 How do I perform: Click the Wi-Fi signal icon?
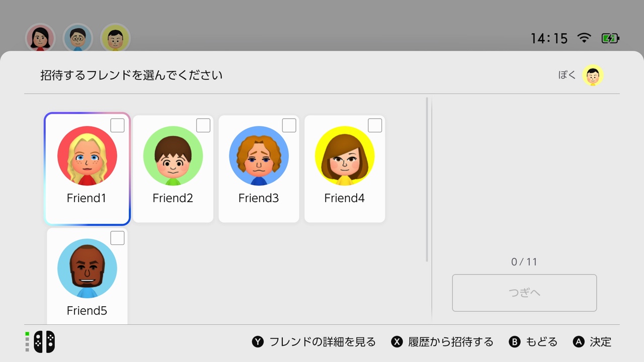point(584,38)
